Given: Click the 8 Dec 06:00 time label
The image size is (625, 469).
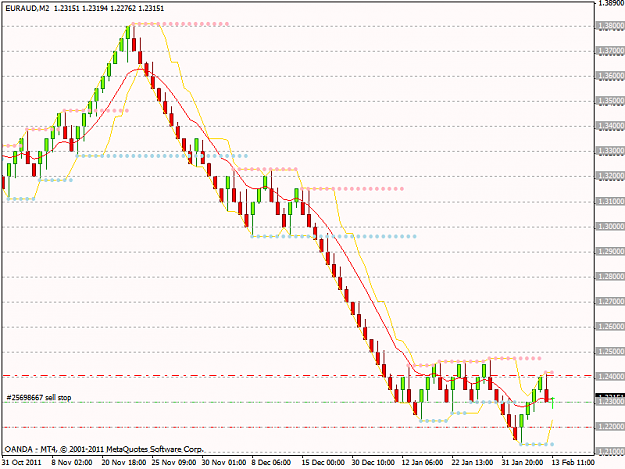Looking at the screenshot, I should pos(271,462).
